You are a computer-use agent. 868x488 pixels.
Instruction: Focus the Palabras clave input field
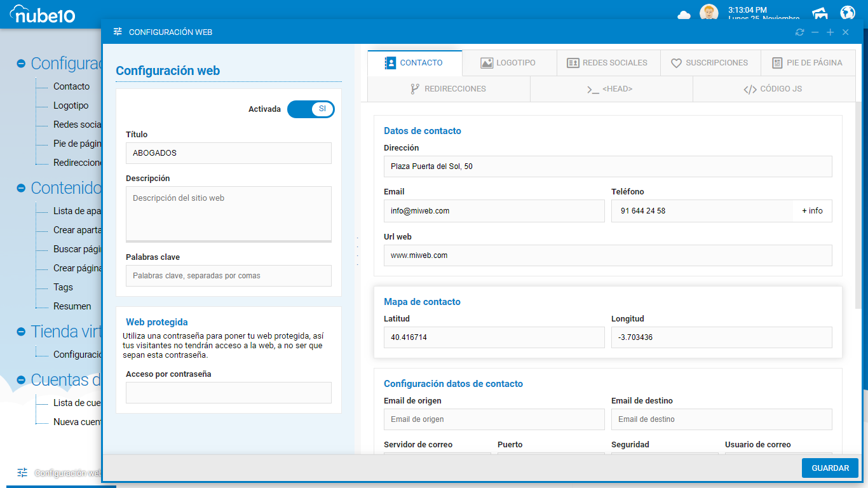(x=229, y=276)
